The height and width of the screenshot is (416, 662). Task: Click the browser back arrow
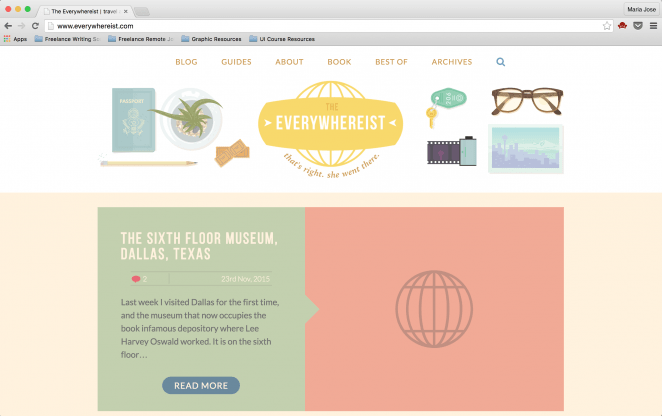pyautogui.click(x=8, y=25)
